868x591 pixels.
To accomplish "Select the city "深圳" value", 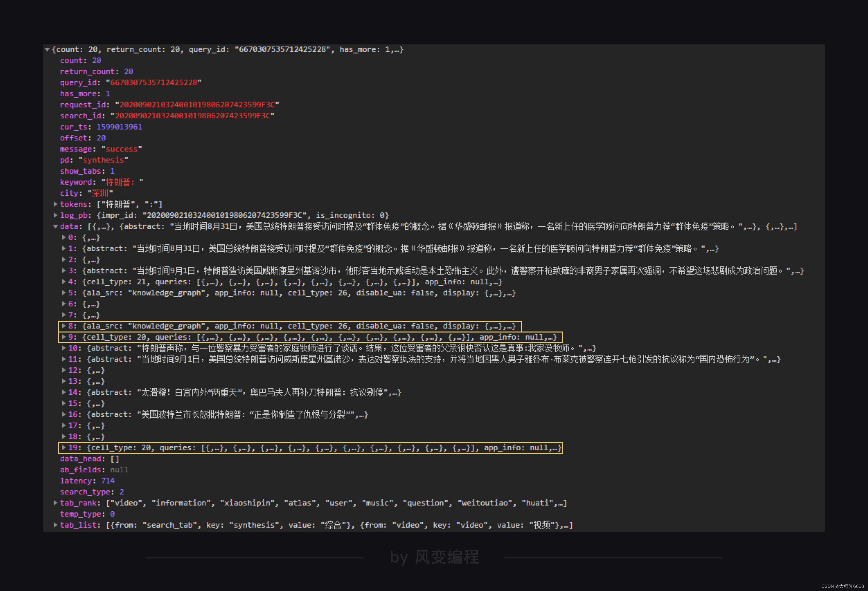I will tap(100, 193).
